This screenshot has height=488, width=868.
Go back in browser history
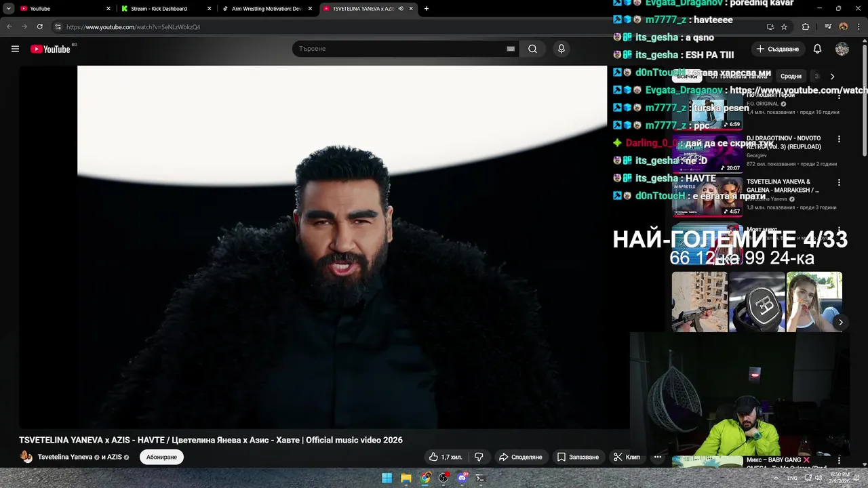tap(9, 27)
